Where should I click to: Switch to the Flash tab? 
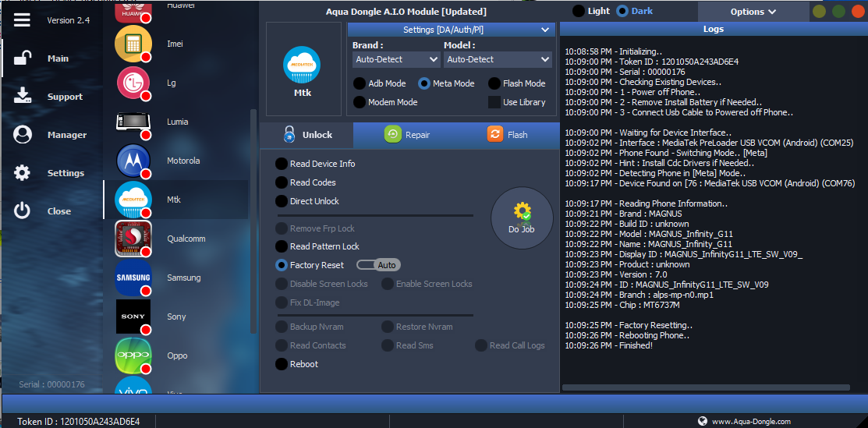pos(508,135)
